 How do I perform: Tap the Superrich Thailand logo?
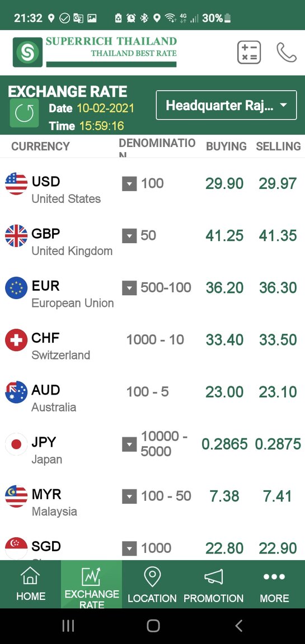95,52
